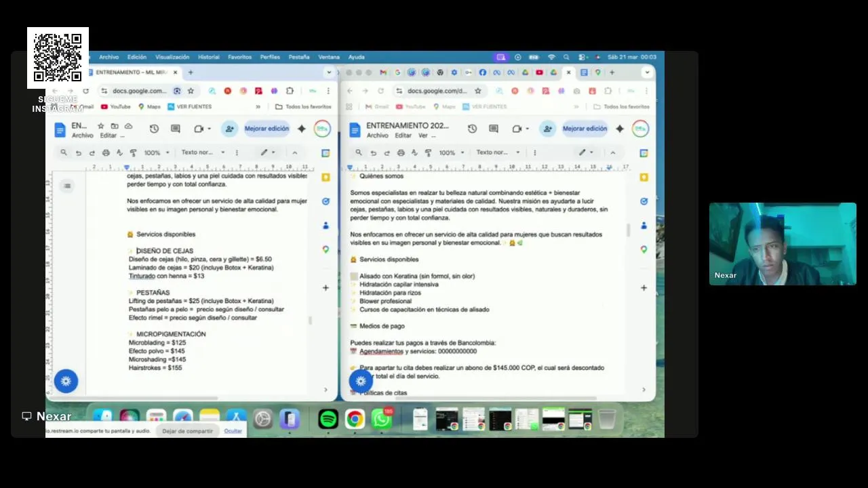Open version history in the left Docs window
The image size is (868, 488).
click(x=154, y=129)
